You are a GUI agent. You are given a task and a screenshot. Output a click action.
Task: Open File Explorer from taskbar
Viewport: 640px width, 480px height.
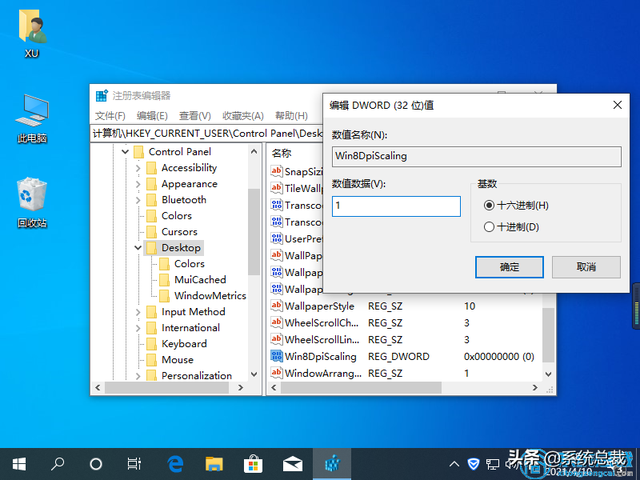click(x=214, y=464)
